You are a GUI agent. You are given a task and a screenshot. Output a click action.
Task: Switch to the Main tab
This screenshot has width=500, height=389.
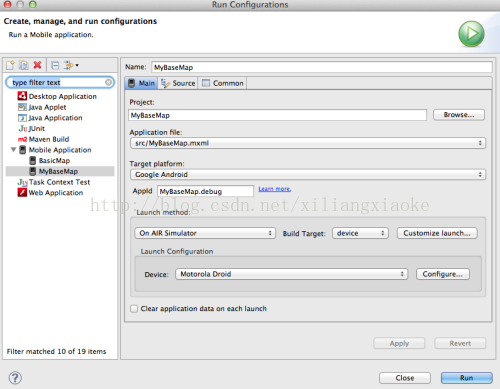click(141, 83)
